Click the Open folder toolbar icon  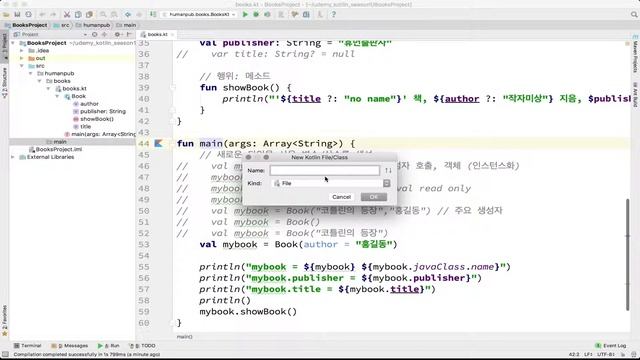click(x=6, y=14)
